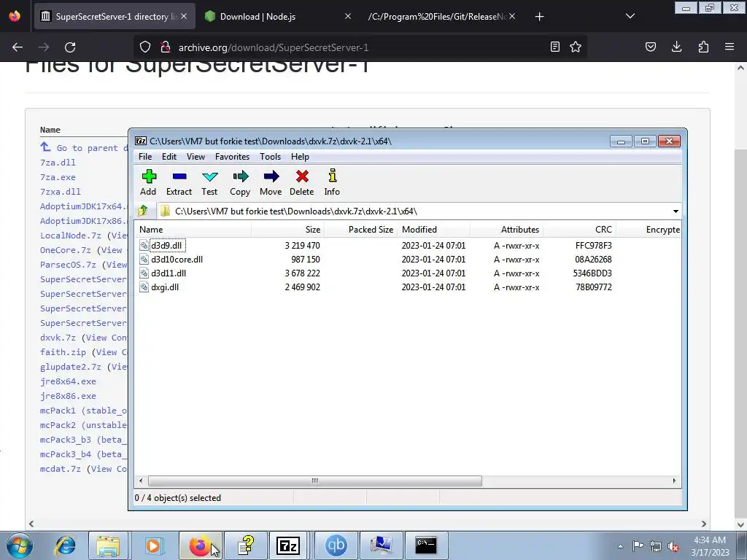Open Windows Explorer from the taskbar
This screenshot has width=747, height=560.
[108, 545]
